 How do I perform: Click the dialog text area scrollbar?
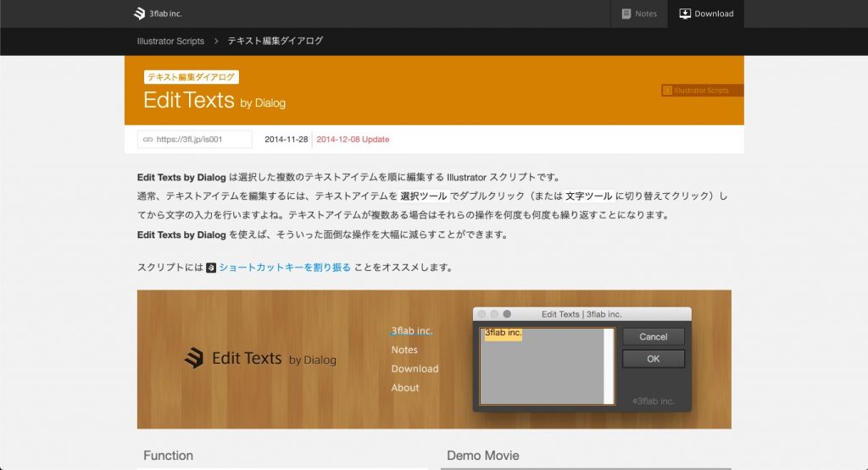(609, 366)
